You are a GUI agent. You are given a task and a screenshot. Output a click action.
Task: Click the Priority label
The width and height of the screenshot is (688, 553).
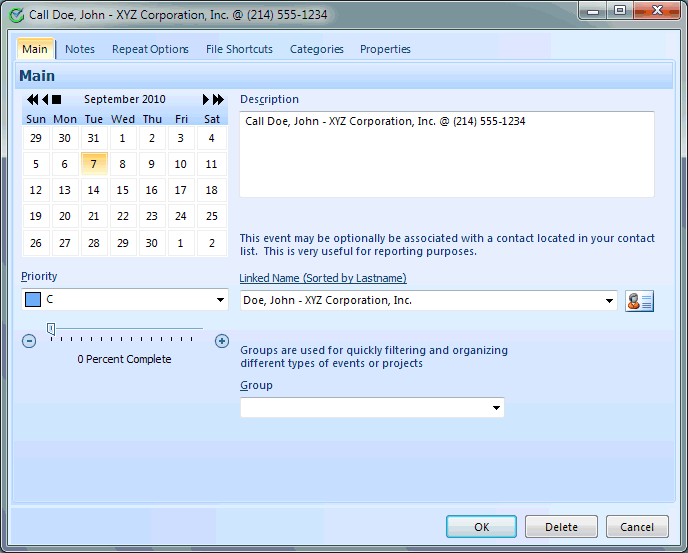pos(39,276)
